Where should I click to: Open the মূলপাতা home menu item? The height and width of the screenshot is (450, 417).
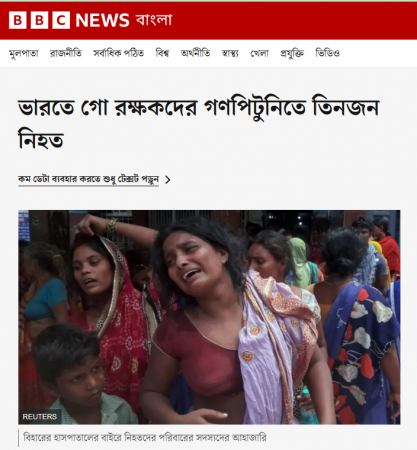click(24, 53)
